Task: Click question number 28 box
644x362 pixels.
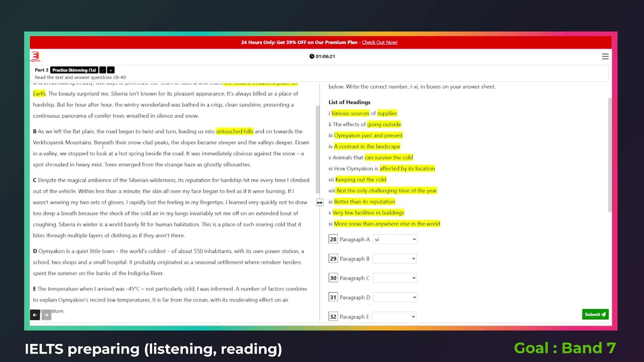Action: point(333,239)
